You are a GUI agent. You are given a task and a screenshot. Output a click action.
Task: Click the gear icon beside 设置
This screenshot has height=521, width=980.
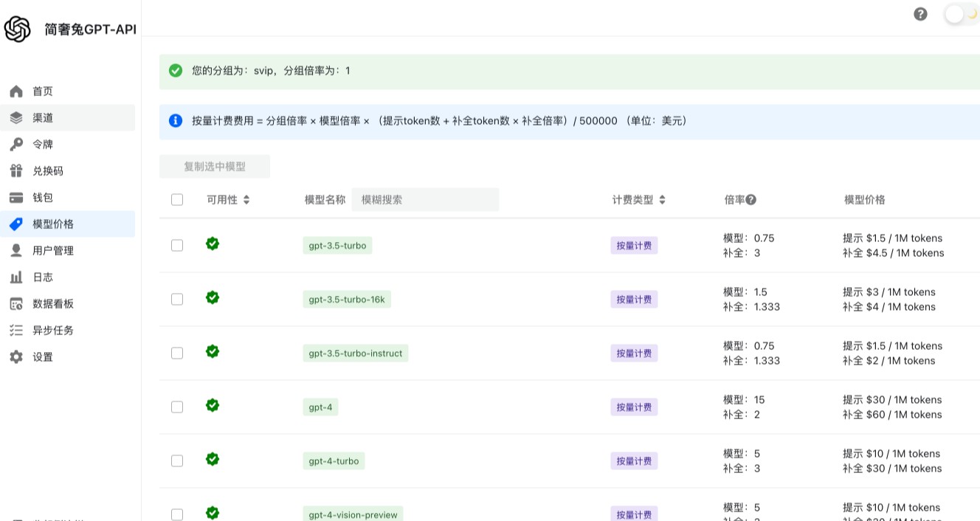pos(16,357)
